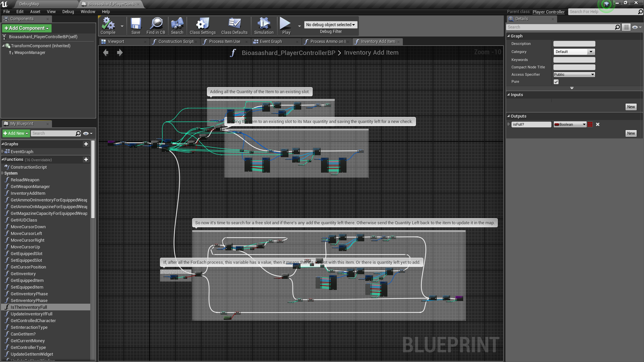The image size is (644, 362).
Task: Click Add New in My Blueprint
Action: tap(16, 133)
